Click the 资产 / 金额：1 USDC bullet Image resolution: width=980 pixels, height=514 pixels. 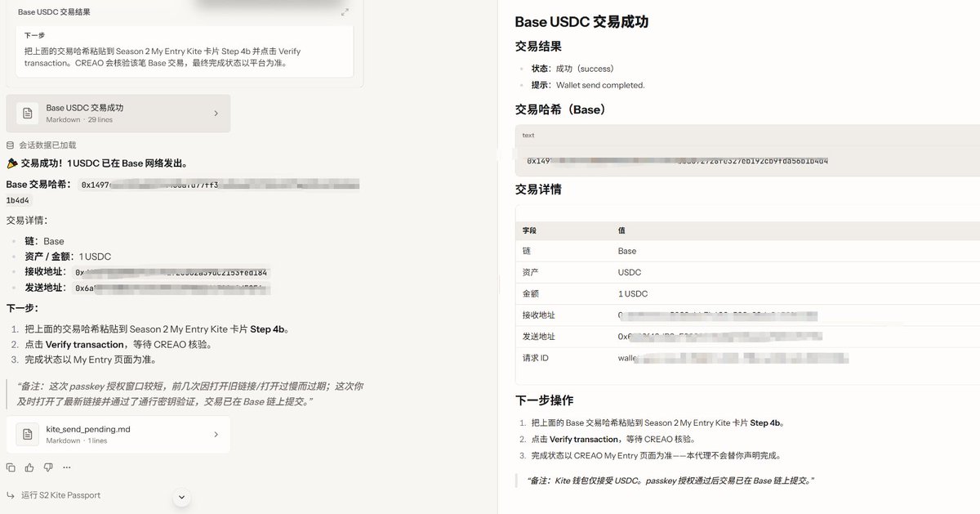68,257
